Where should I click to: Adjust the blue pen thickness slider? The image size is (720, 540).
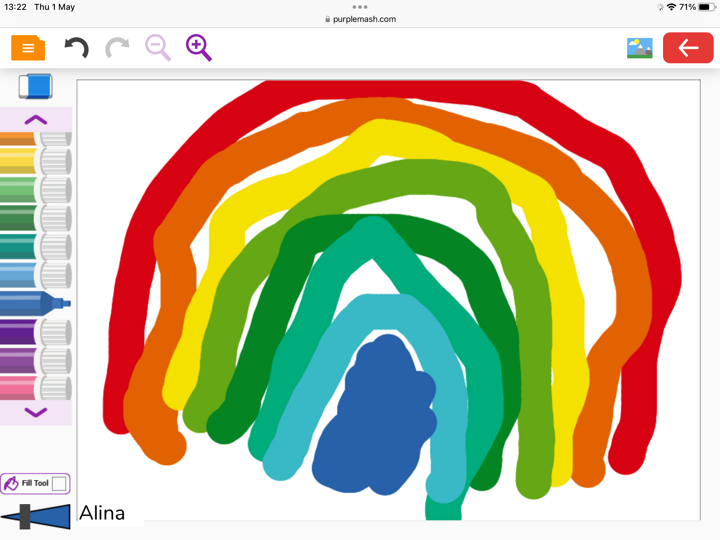35,517
